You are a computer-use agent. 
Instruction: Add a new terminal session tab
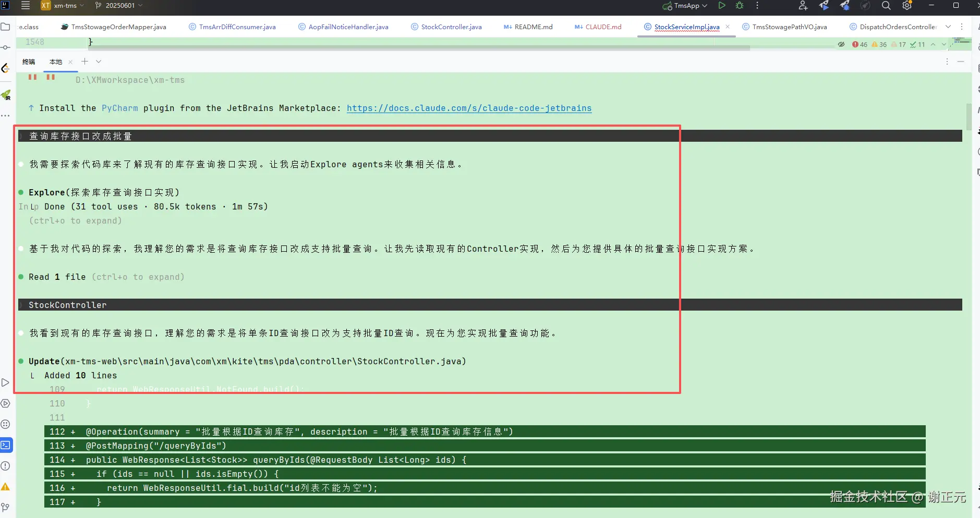pos(84,61)
